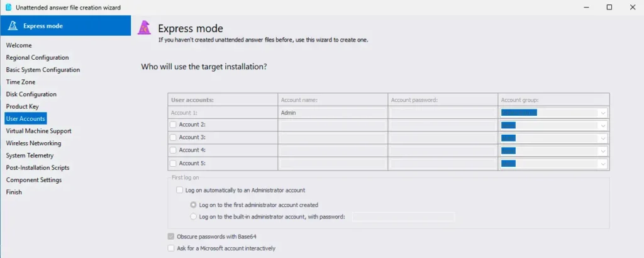Go to Regional Configuration step
Image resolution: width=644 pixels, height=258 pixels.
37,57
